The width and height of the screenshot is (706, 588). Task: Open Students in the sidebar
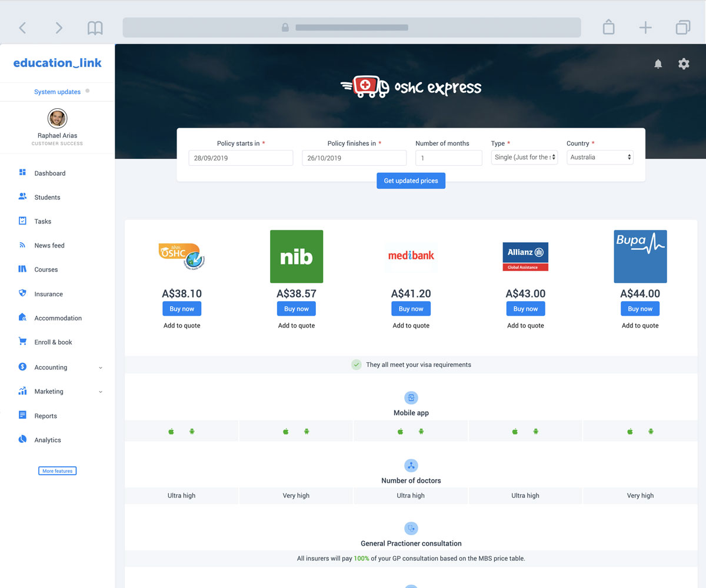point(47,198)
